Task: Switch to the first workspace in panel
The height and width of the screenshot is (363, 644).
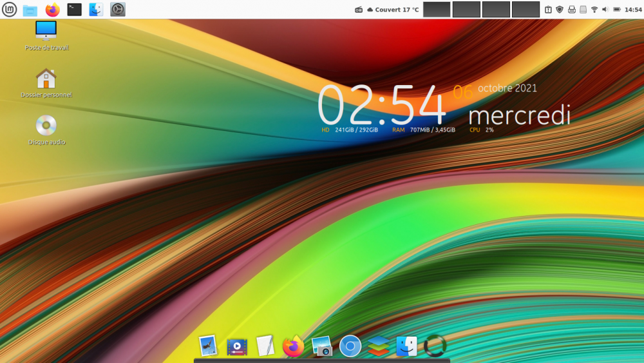Action: pos(437,10)
